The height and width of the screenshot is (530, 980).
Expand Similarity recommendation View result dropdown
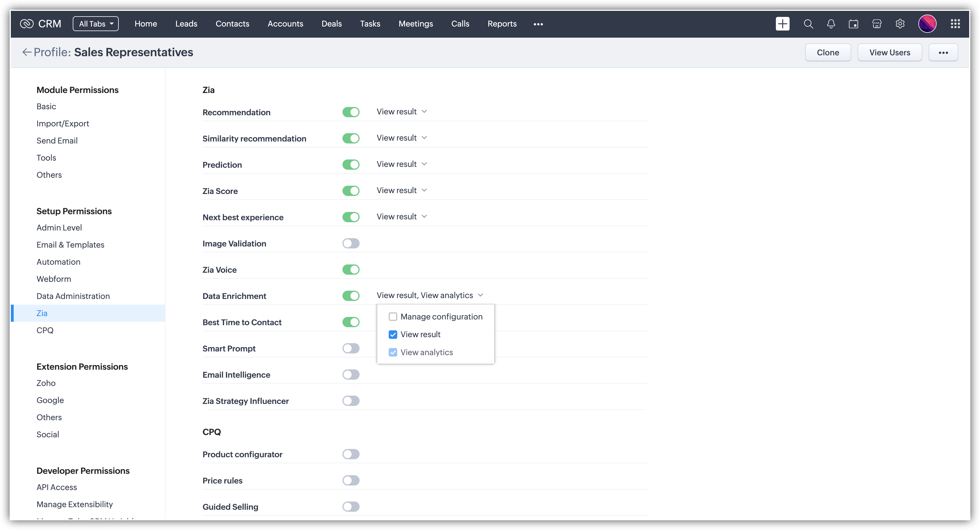click(402, 138)
